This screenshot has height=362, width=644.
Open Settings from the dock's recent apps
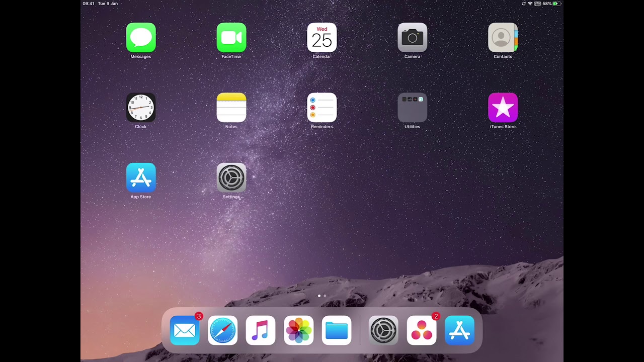click(383, 330)
